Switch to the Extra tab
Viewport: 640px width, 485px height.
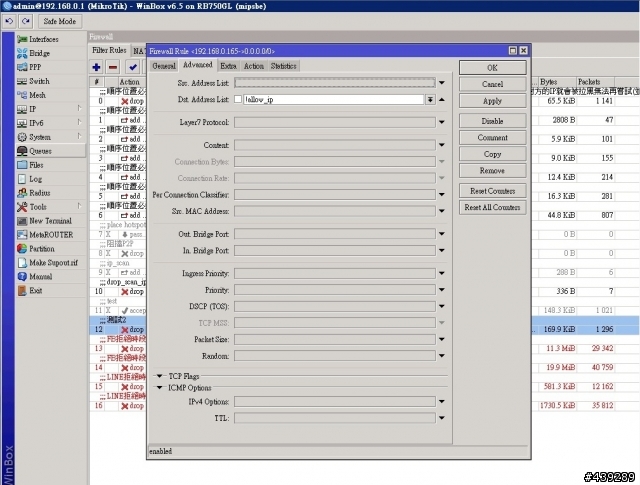click(228, 66)
